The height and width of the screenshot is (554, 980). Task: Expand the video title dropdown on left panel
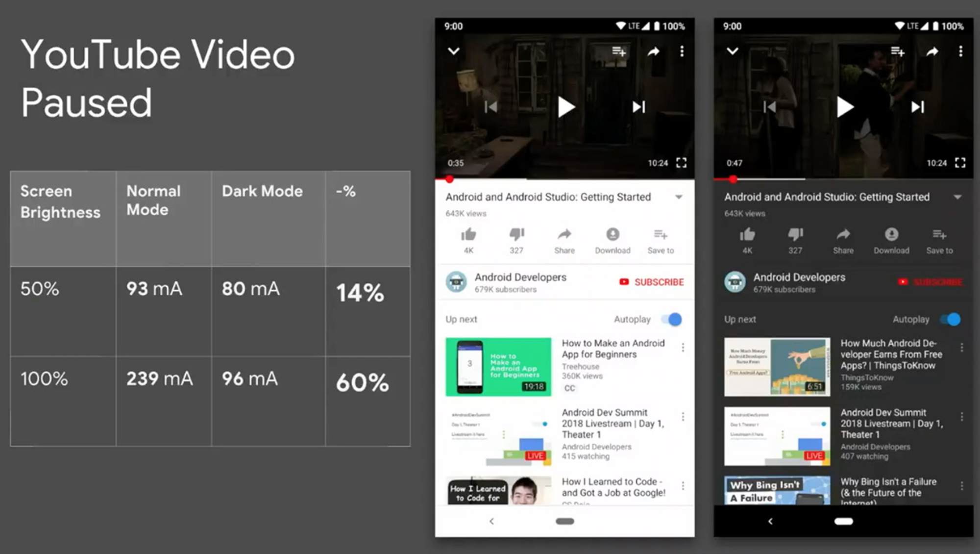(679, 197)
